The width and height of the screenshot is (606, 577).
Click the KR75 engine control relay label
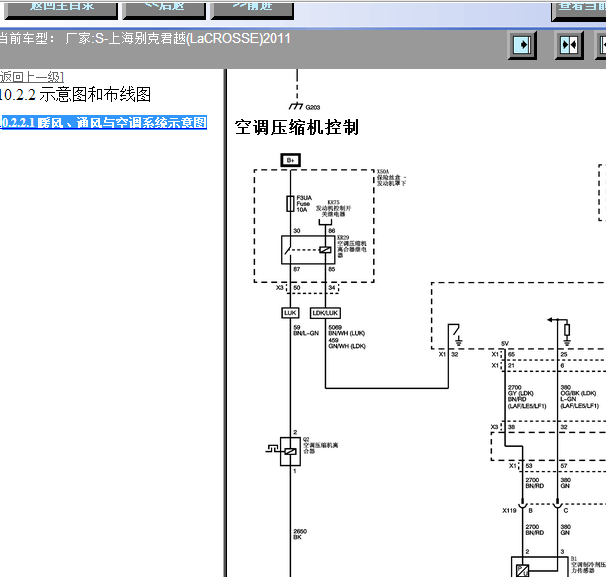click(x=334, y=208)
